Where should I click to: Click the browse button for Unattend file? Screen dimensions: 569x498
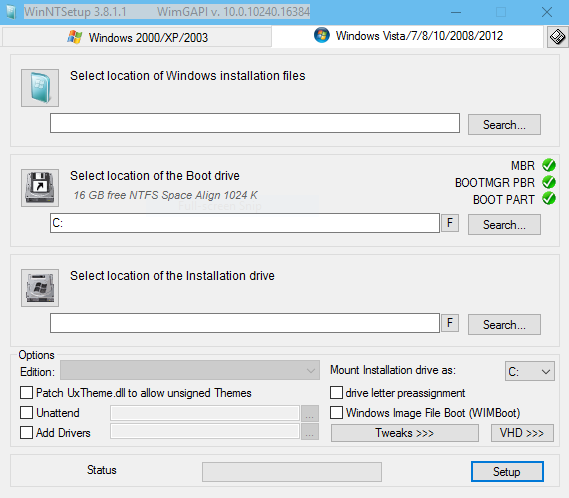310,413
